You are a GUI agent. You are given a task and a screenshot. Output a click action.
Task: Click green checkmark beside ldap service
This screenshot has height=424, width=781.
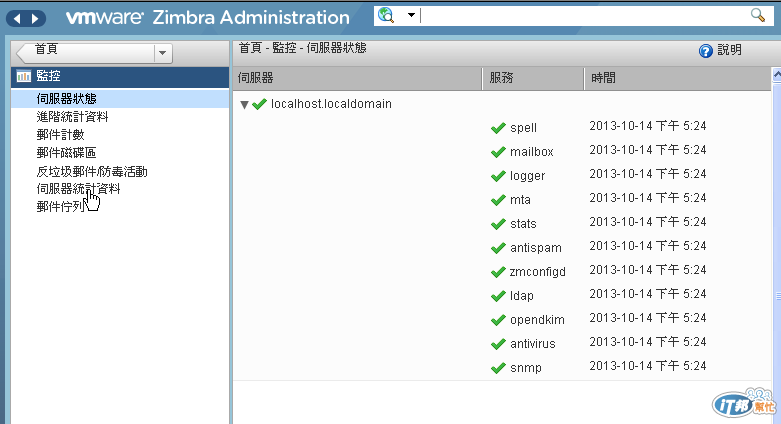click(x=497, y=296)
